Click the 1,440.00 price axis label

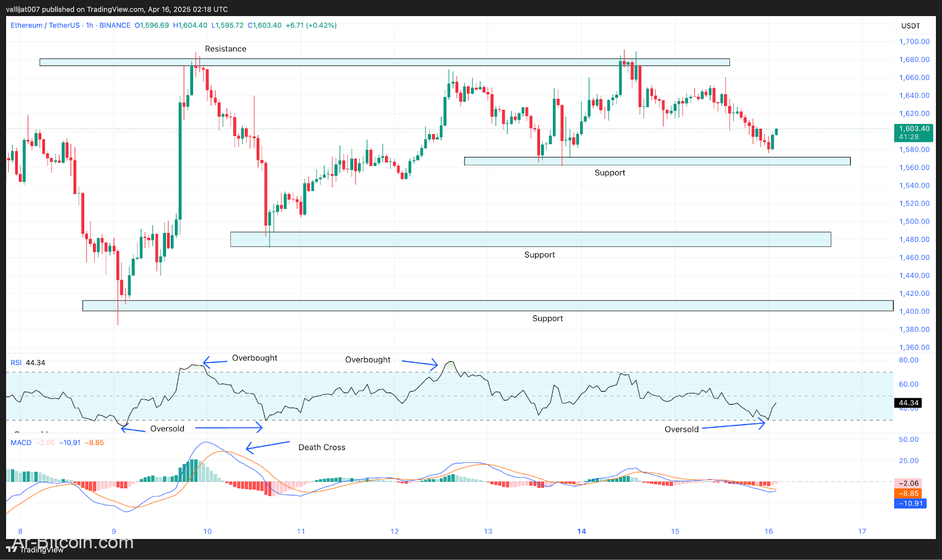914,275
